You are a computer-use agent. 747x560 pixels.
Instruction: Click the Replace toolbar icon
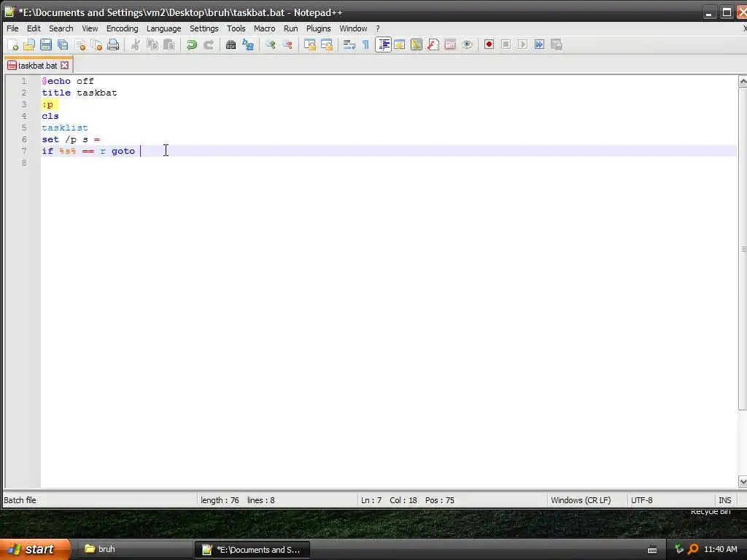(248, 44)
